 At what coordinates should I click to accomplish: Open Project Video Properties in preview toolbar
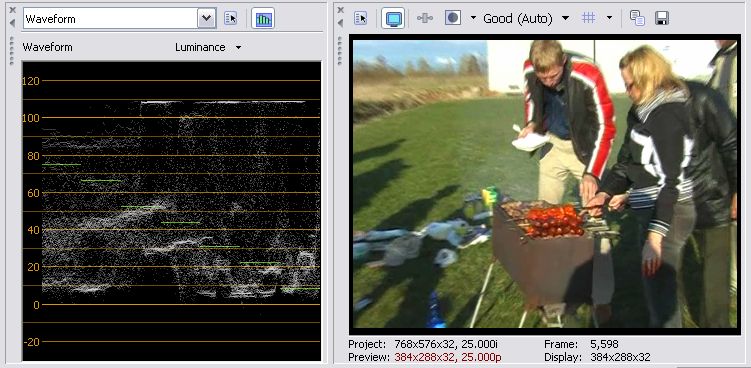pos(360,18)
